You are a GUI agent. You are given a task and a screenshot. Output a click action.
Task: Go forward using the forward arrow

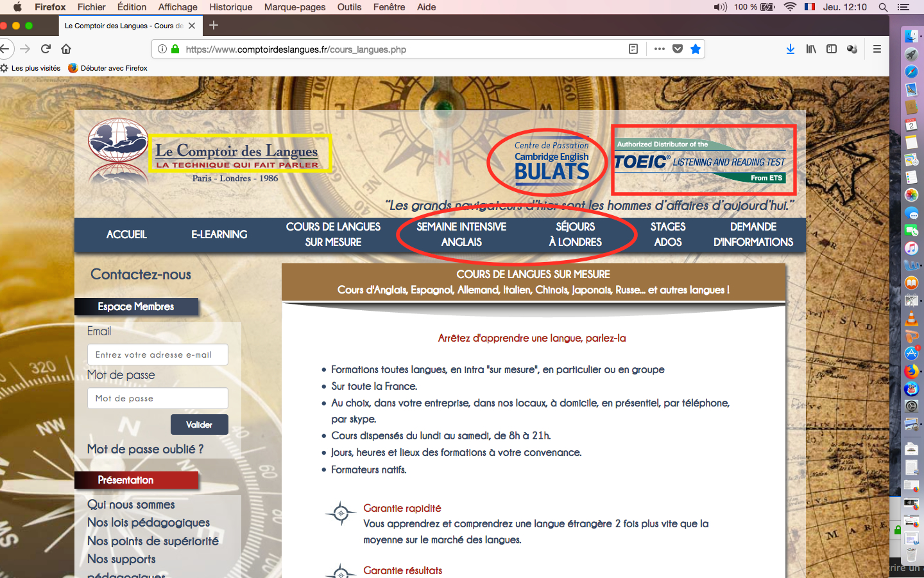pyautogui.click(x=25, y=49)
